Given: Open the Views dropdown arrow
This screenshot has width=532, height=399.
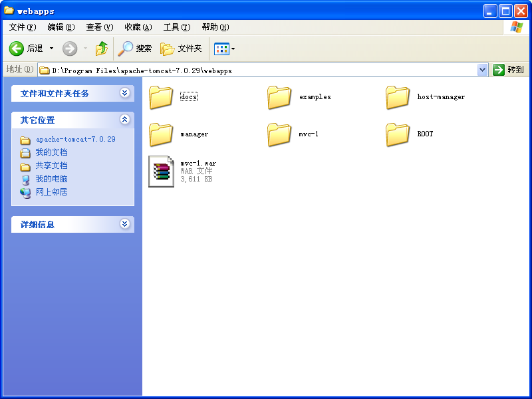Looking at the screenshot, I should (233, 49).
